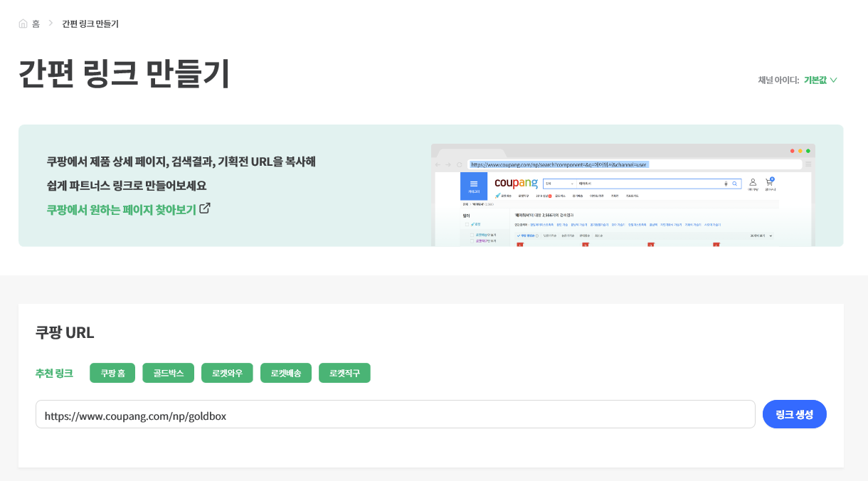This screenshot has width=868, height=481.
Task: Select the 로켓배송 recommended link
Action: 286,373
